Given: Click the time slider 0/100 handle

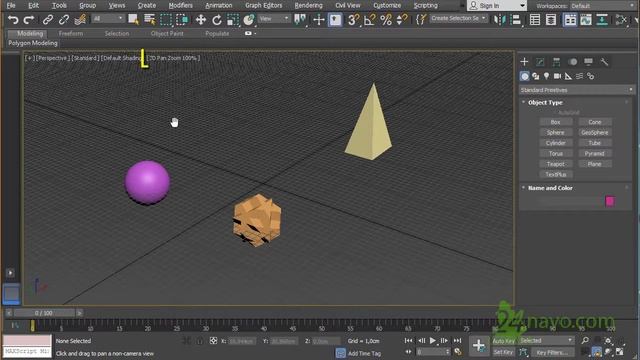Looking at the screenshot, I should (x=44, y=313).
